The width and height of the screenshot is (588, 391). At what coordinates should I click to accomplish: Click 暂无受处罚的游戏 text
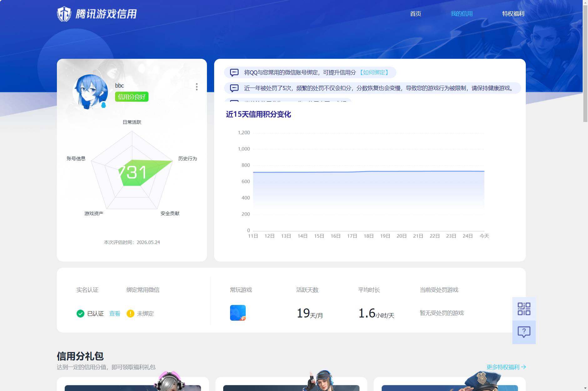[x=442, y=313]
